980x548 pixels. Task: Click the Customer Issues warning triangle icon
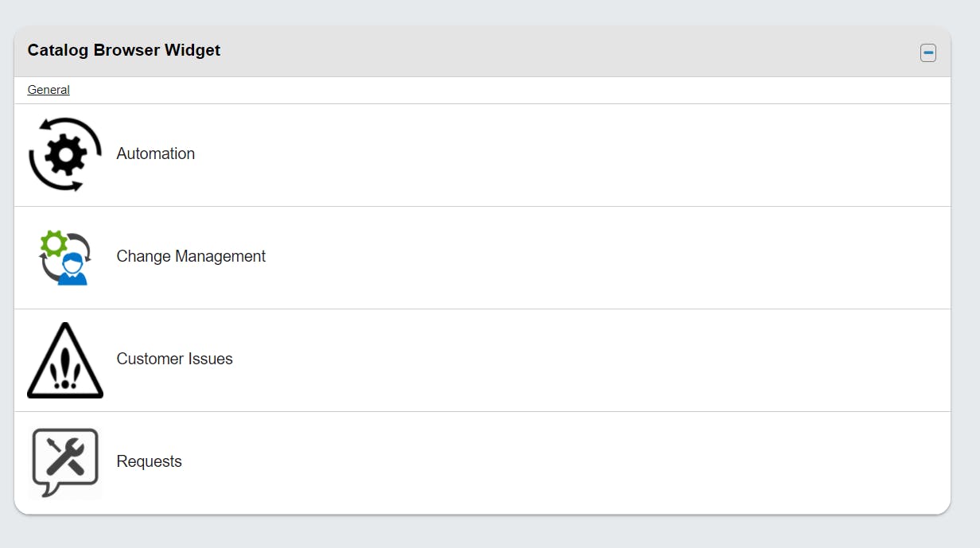(65, 360)
